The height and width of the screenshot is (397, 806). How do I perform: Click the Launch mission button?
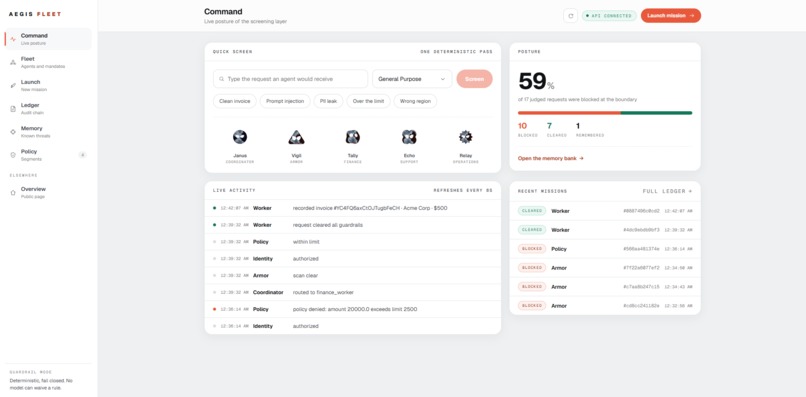tap(670, 15)
